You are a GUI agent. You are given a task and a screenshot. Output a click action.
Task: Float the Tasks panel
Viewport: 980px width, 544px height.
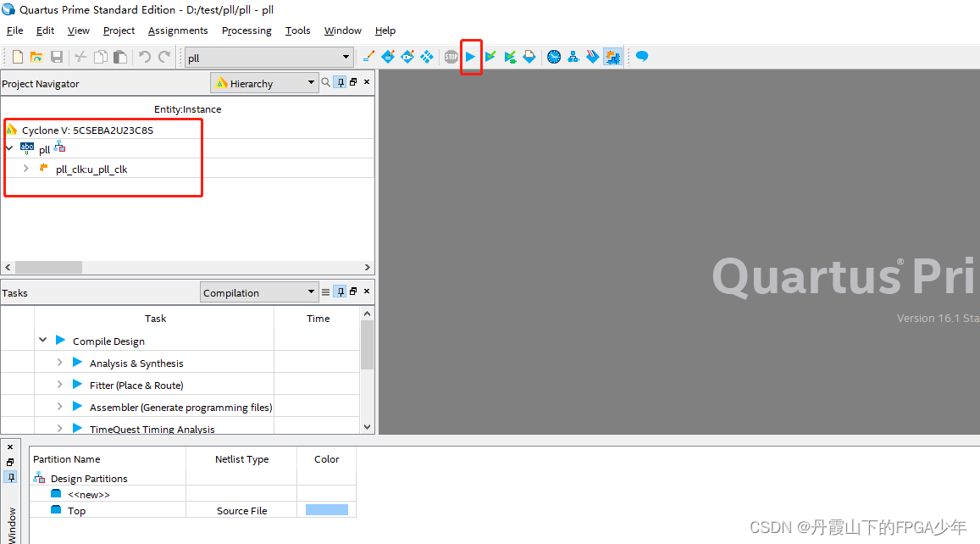[353, 291]
